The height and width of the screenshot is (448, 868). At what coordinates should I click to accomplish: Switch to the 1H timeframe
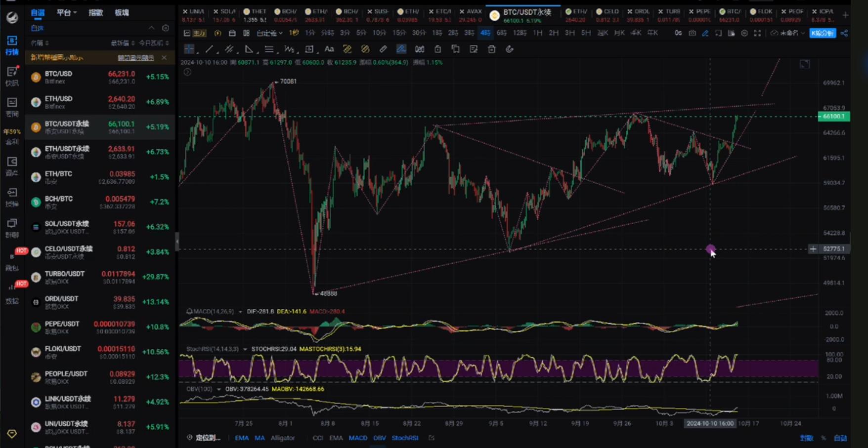(x=537, y=33)
